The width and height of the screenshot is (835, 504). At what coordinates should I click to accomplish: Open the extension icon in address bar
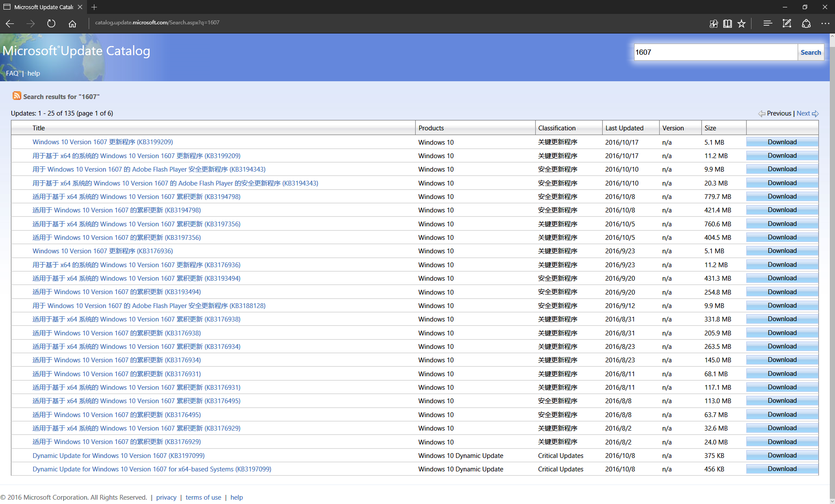coord(714,23)
